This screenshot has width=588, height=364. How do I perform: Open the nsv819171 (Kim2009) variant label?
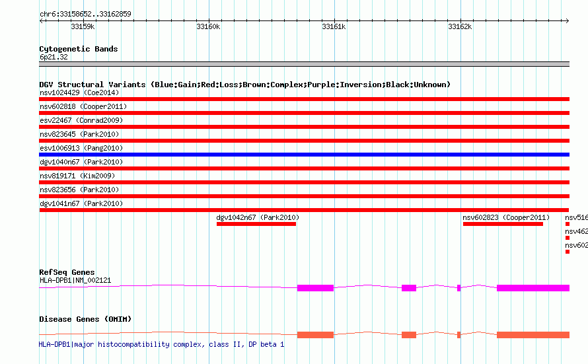tap(77, 176)
